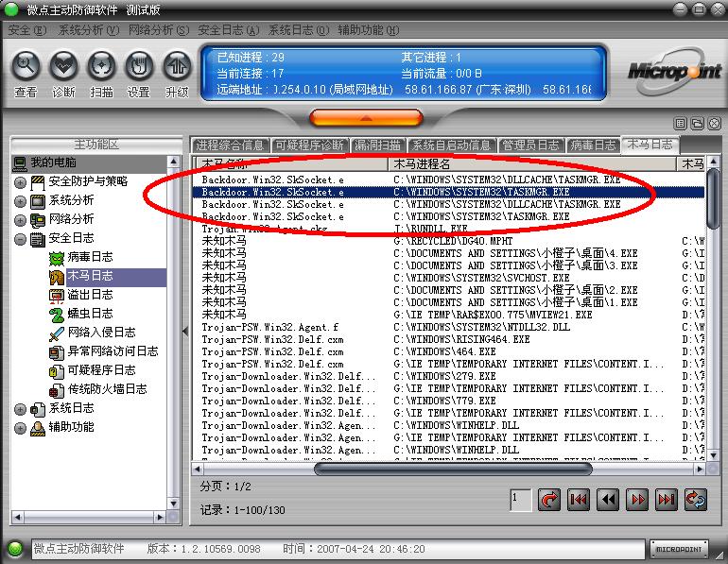Click the 蠕虫日志 worm icon

coord(56,315)
